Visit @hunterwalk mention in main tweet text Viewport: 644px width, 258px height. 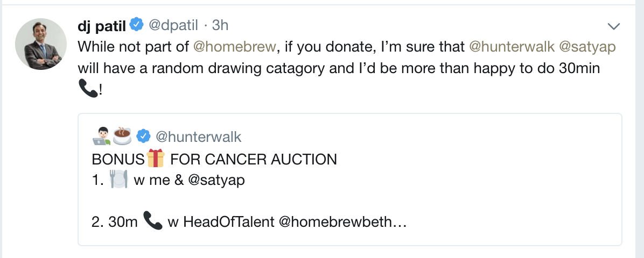point(512,47)
